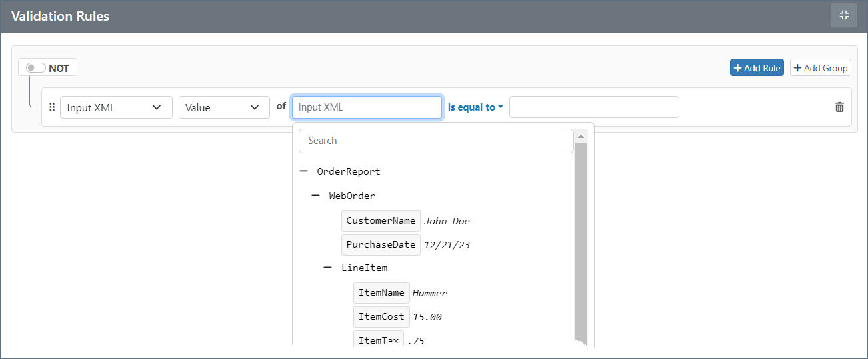Choose the ItemName element
The image size is (868, 359).
[381, 292]
